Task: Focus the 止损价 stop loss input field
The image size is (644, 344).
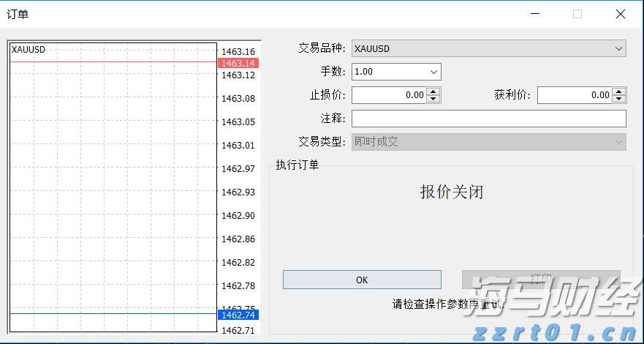Action: 389,95
